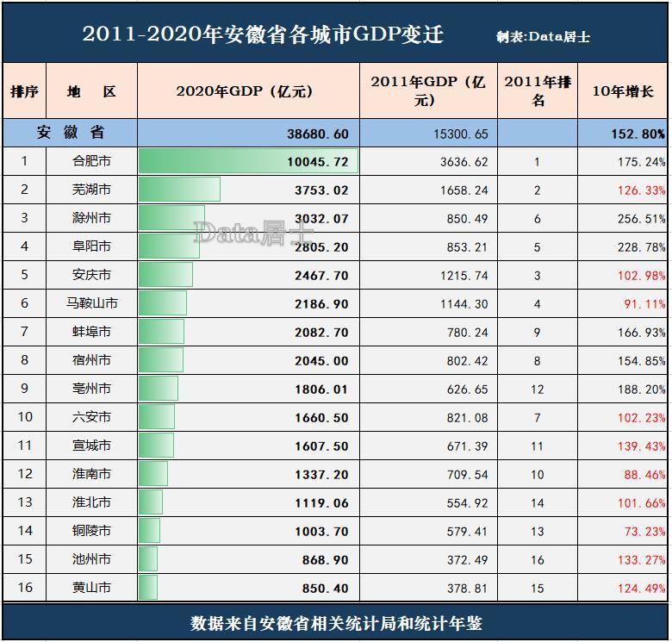Click the 2011年GDP（亿元） header cell
The image size is (672, 642).
tap(428, 90)
